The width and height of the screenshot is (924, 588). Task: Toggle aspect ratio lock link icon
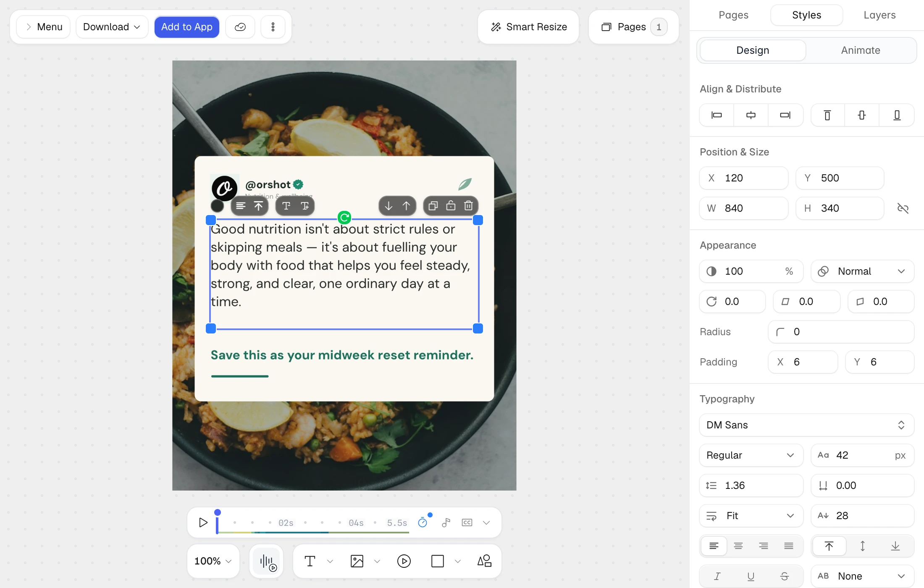(x=903, y=208)
